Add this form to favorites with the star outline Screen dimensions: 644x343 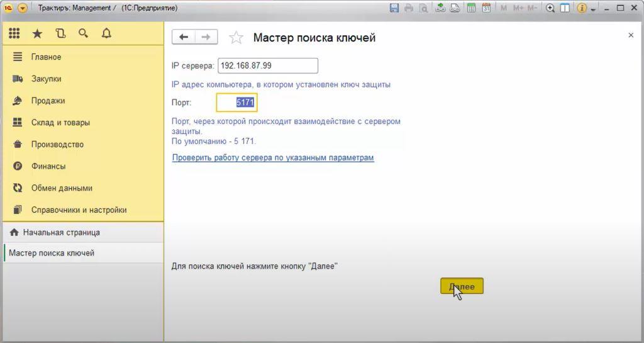click(236, 38)
